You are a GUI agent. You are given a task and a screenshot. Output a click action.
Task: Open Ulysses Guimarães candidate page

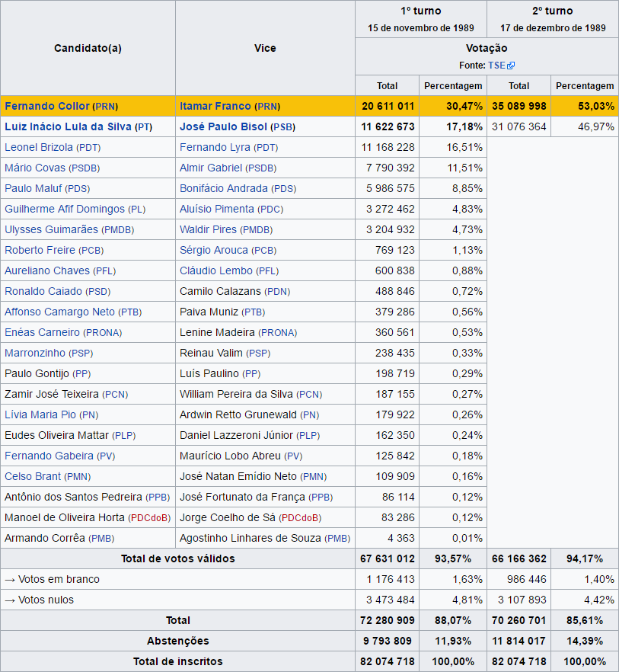click(x=52, y=229)
